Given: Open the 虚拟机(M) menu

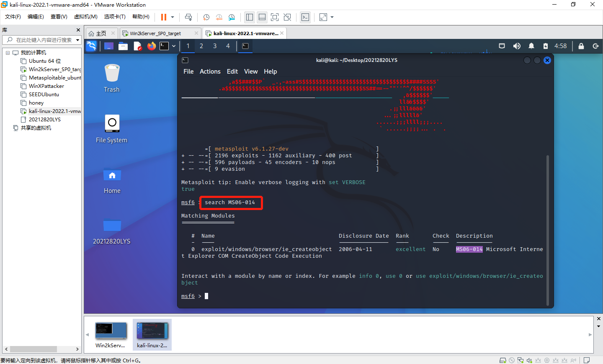Looking at the screenshot, I should point(86,17).
